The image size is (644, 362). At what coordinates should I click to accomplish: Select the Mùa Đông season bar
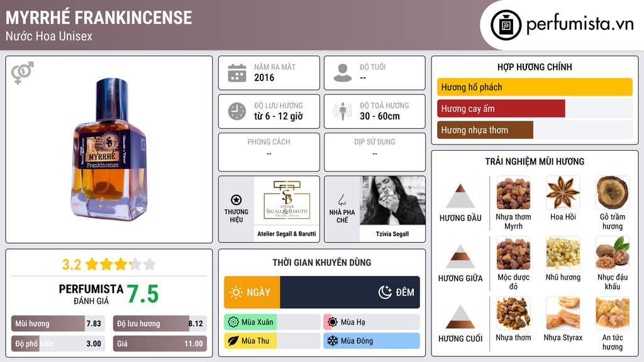(372, 341)
